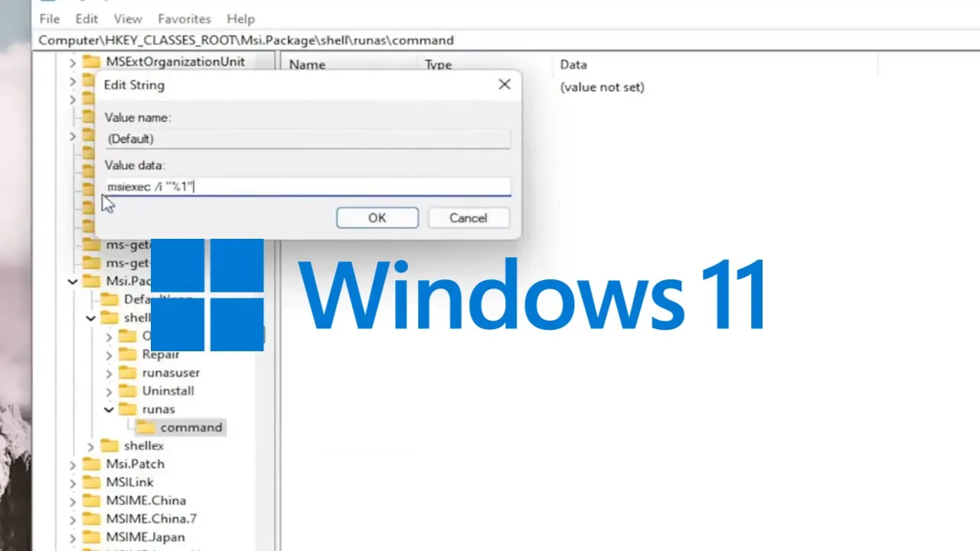Image resolution: width=980 pixels, height=551 pixels.
Task: Click the runas folder icon
Action: tap(128, 409)
